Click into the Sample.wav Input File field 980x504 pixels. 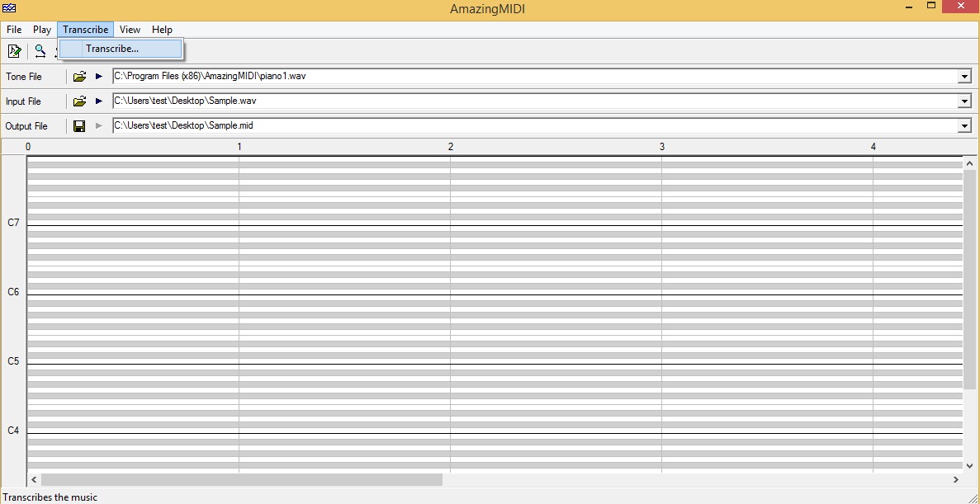535,101
